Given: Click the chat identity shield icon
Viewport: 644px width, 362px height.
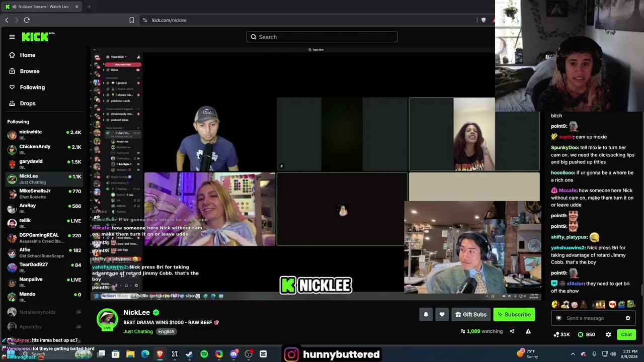Looking at the screenshot, I should tap(558, 318).
